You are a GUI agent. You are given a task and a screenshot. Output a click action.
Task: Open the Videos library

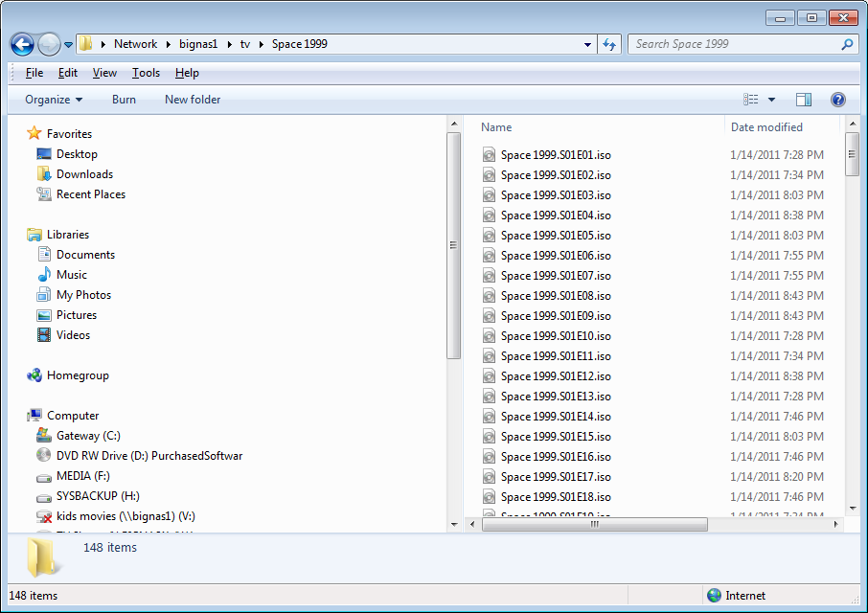pyautogui.click(x=73, y=335)
